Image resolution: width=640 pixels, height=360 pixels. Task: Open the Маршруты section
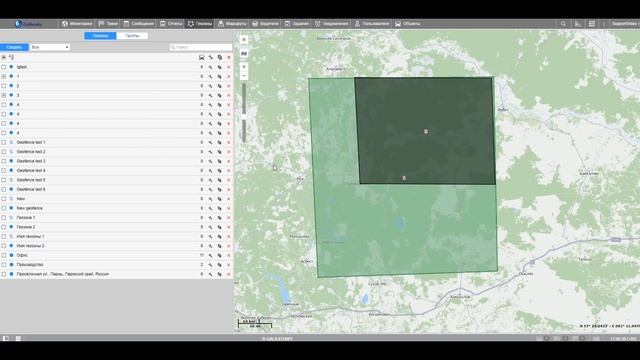coord(232,24)
